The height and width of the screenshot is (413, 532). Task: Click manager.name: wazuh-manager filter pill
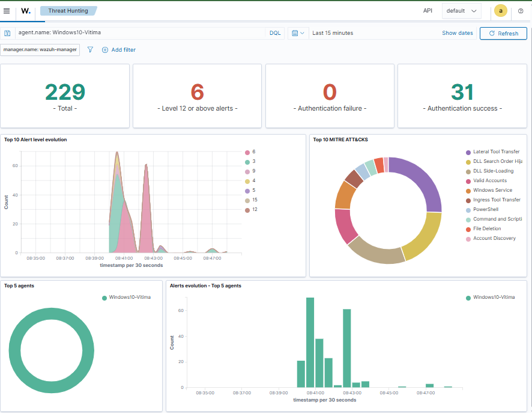(x=40, y=49)
